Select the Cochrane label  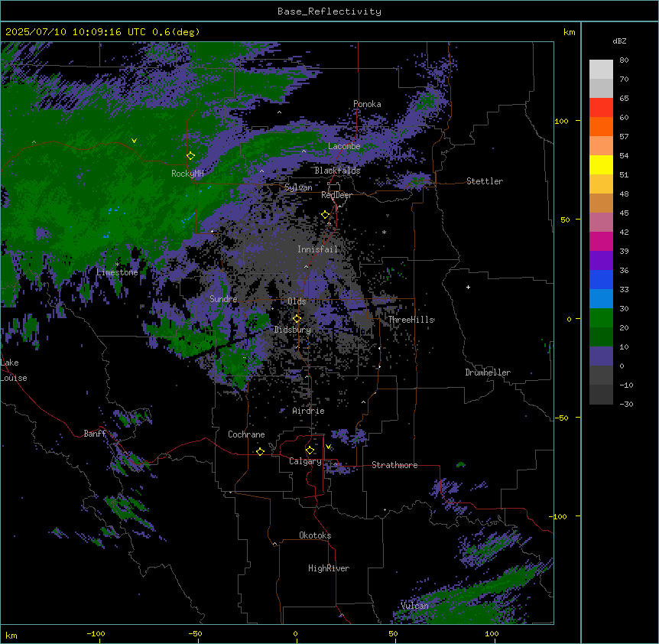[x=246, y=434]
